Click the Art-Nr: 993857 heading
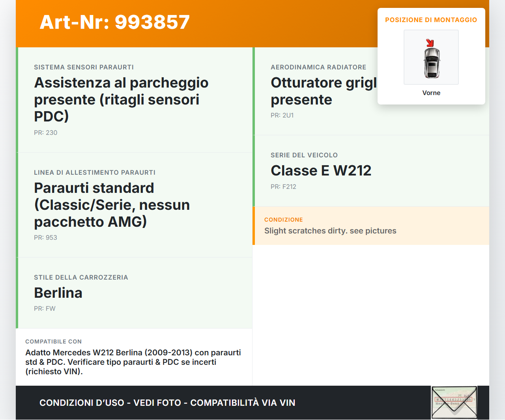 (115, 22)
